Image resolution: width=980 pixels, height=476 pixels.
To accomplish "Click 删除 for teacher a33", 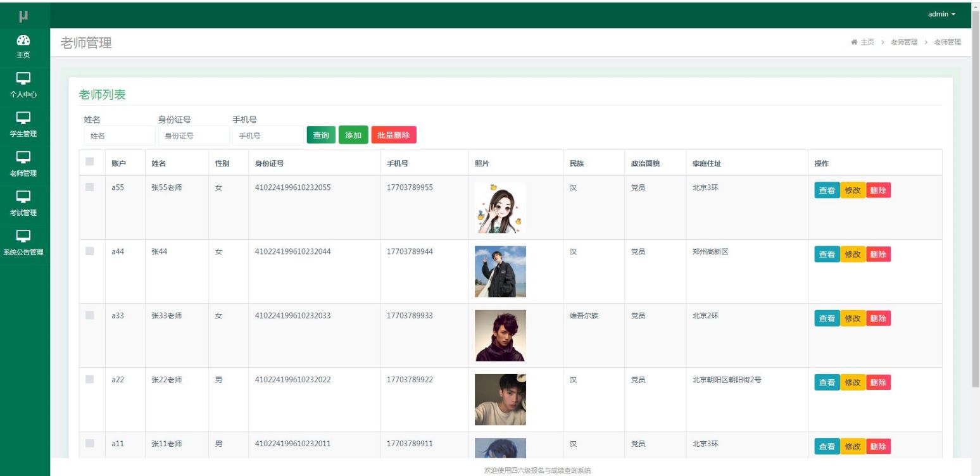I will coord(878,318).
